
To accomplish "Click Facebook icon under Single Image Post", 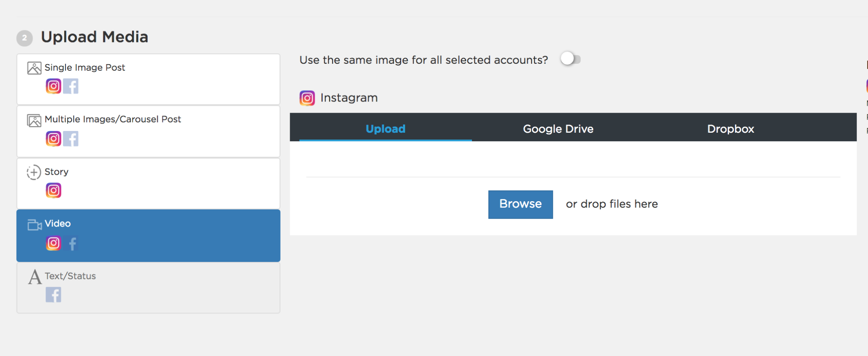I will click(x=71, y=86).
